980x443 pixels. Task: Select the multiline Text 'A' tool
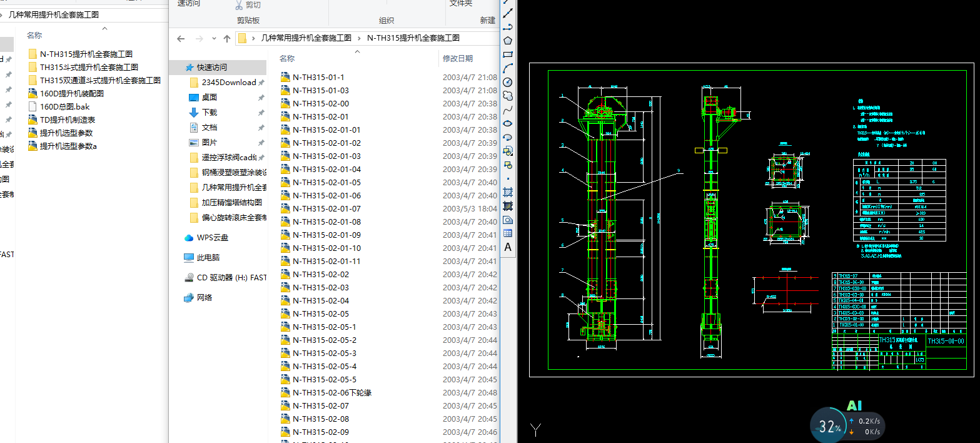(508, 247)
